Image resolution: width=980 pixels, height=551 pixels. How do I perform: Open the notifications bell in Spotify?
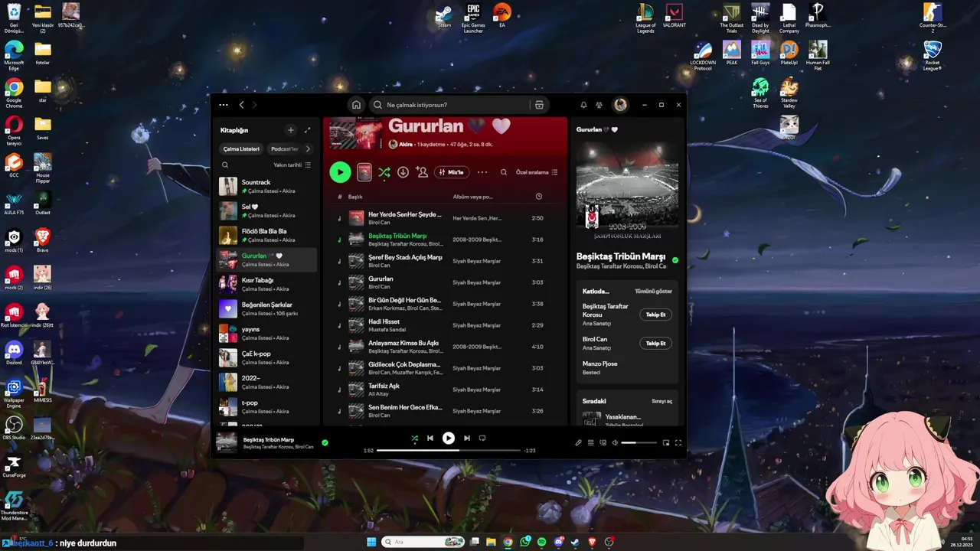[583, 105]
